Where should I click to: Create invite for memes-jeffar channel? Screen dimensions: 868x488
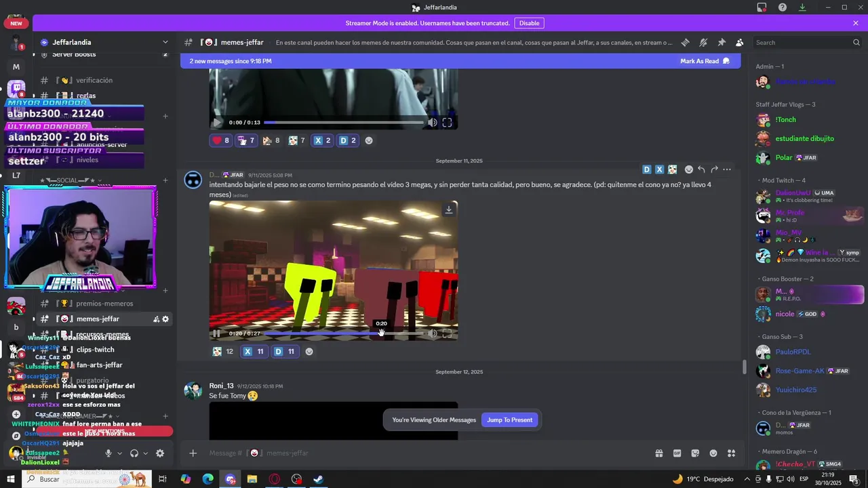(x=156, y=319)
